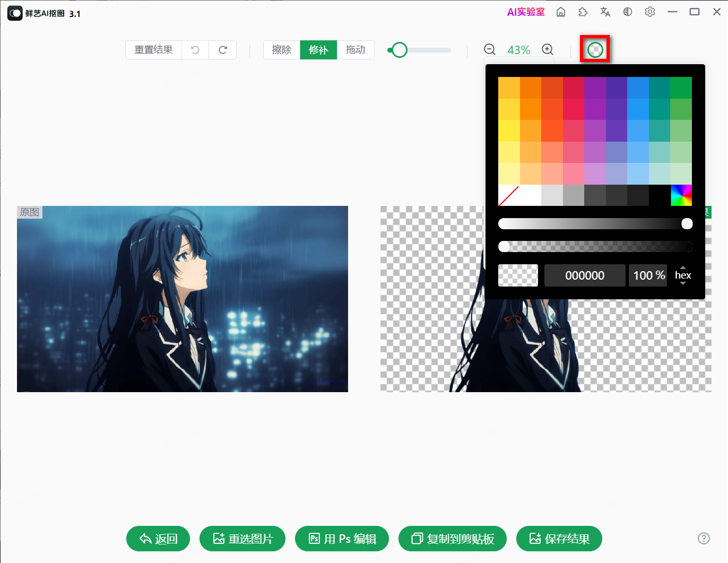This screenshot has width=728, height=563.
Task: Close the application window
Action: (x=717, y=12)
